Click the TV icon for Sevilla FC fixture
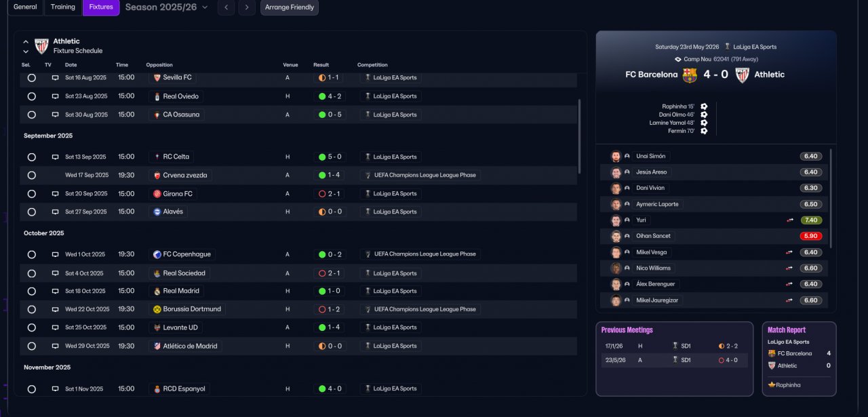Image resolution: width=868 pixels, height=417 pixels. [x=55, y=78]
